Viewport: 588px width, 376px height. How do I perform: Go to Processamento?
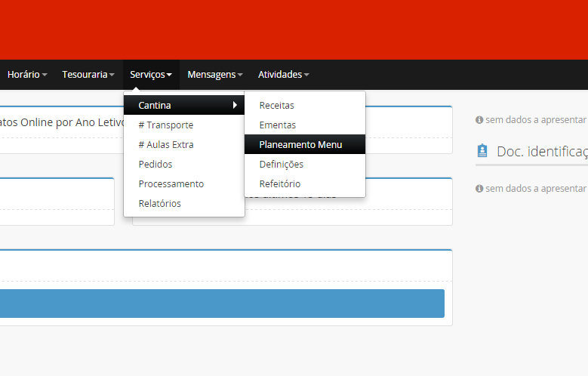[x=171, y=183]
